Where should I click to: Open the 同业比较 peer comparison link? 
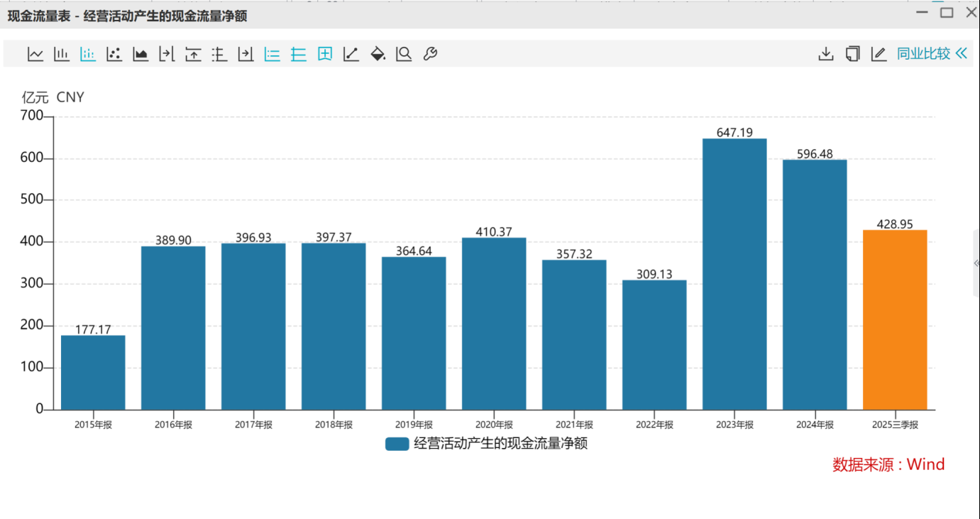click(923, 54)
